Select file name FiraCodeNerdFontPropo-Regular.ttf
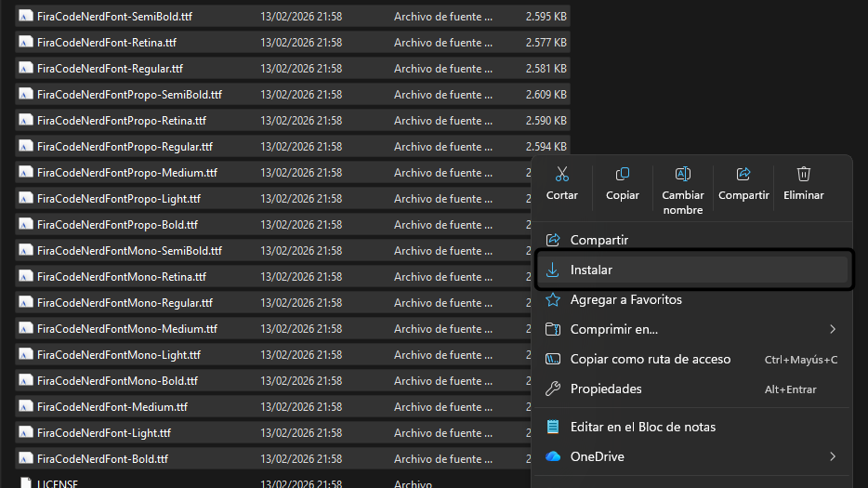This screenshot has width=868, height=488. coord(125,147)
